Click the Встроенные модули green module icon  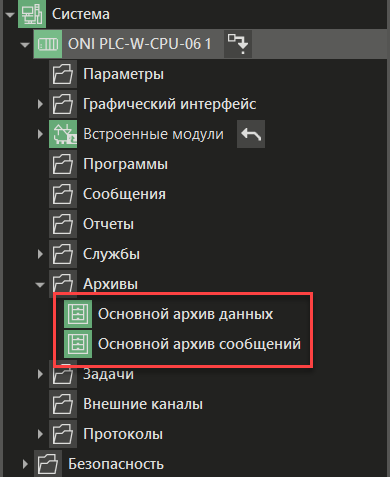(63, 134)
